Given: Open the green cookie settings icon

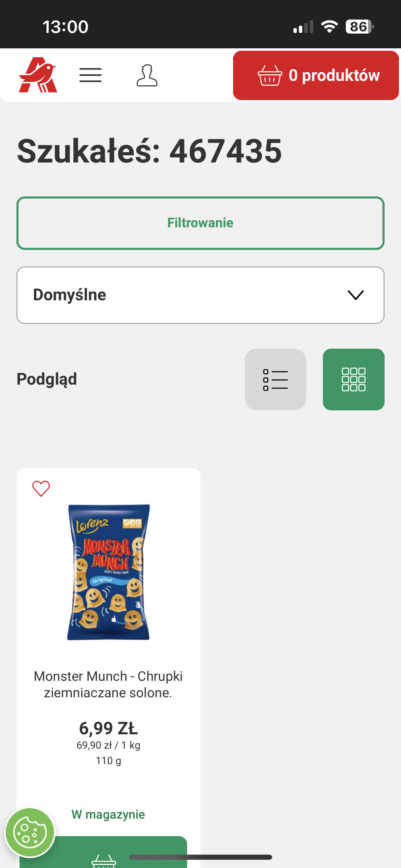Looking at the screenshot, I should tap(30, 832).
